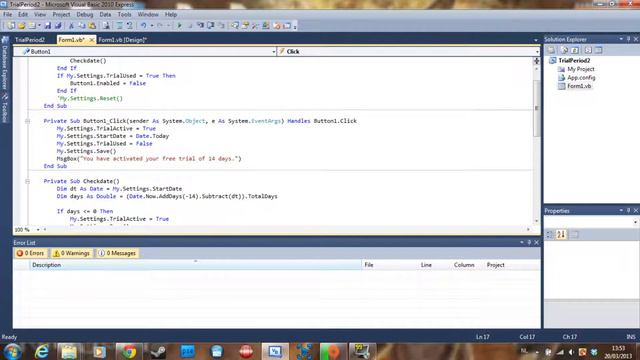Open Windows Start menu

(x=12, y=351)
